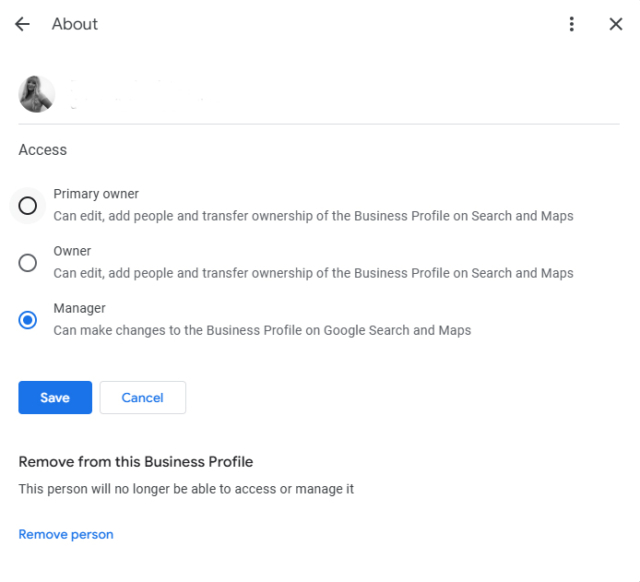Click the Remove from this Business Profile heading

[136, 462]
